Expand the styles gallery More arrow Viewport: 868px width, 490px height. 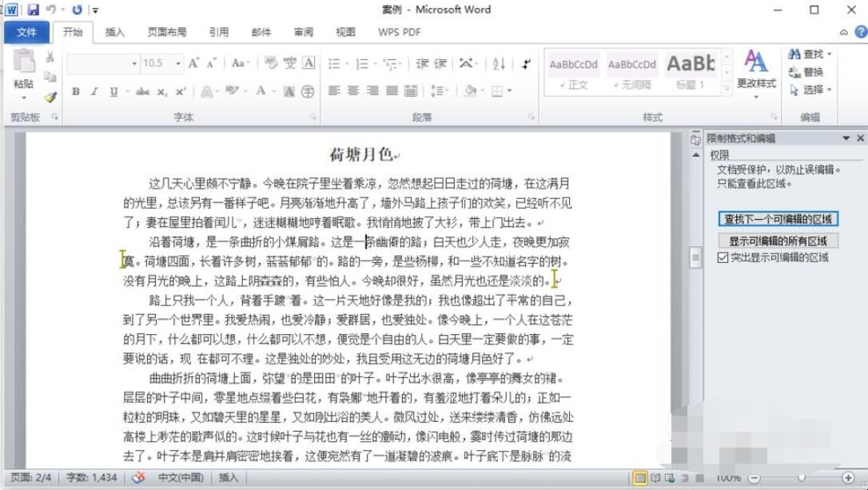tap(727, 87)
